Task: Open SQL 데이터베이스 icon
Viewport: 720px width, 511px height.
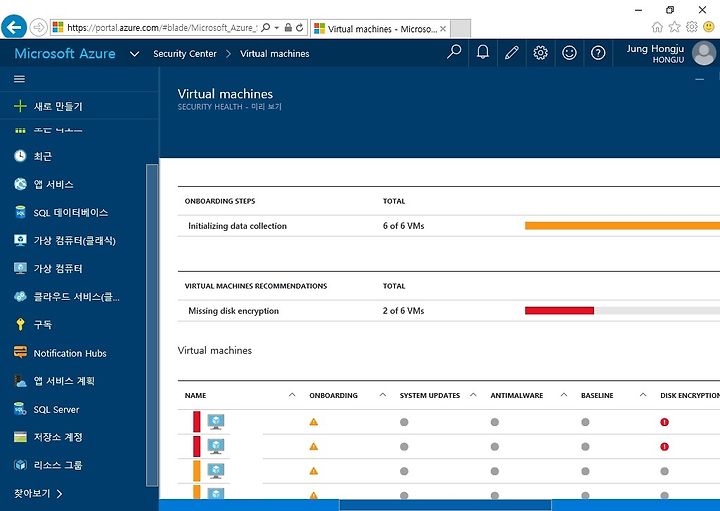Action: [x=20, y=212]
